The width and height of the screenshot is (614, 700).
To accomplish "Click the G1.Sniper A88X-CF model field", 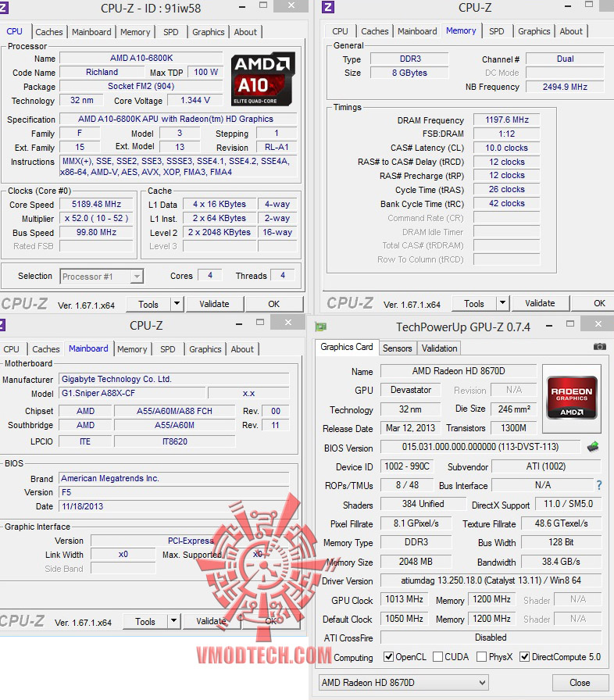I will click(x=133, y=393).
